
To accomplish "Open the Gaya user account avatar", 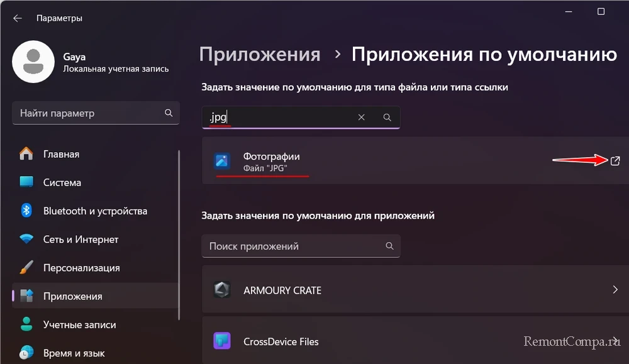I will point(33,62).
